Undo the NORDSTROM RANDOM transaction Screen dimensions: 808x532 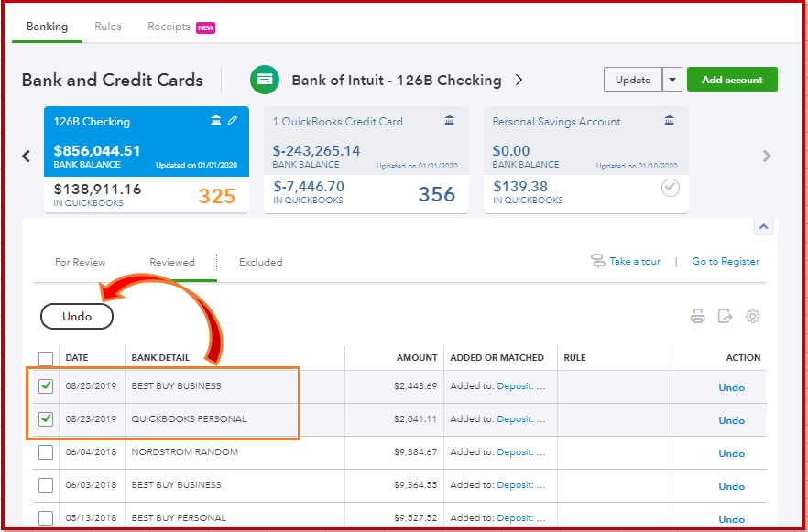pyautogui.click(x=732, y=453)
